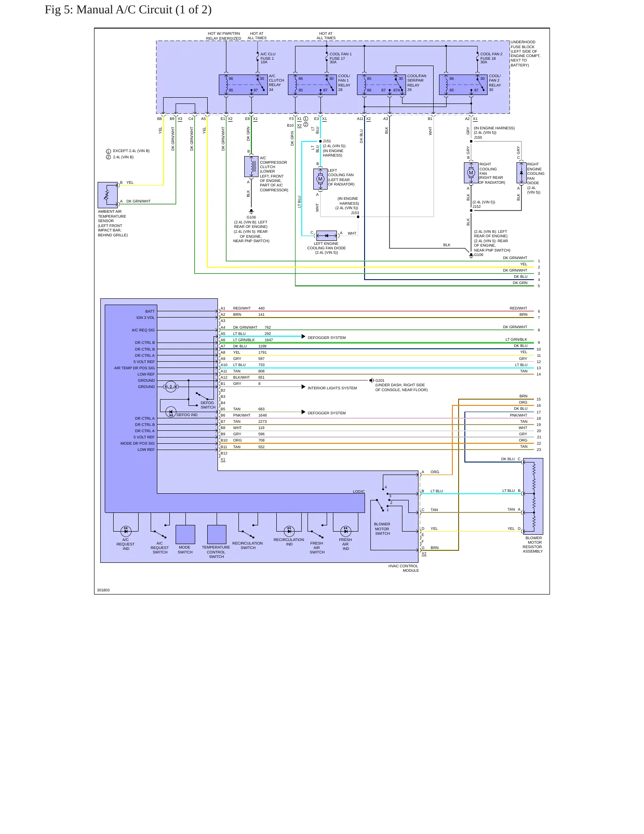Click the ORG 708 wire label at B10

(x=249, y=440)
